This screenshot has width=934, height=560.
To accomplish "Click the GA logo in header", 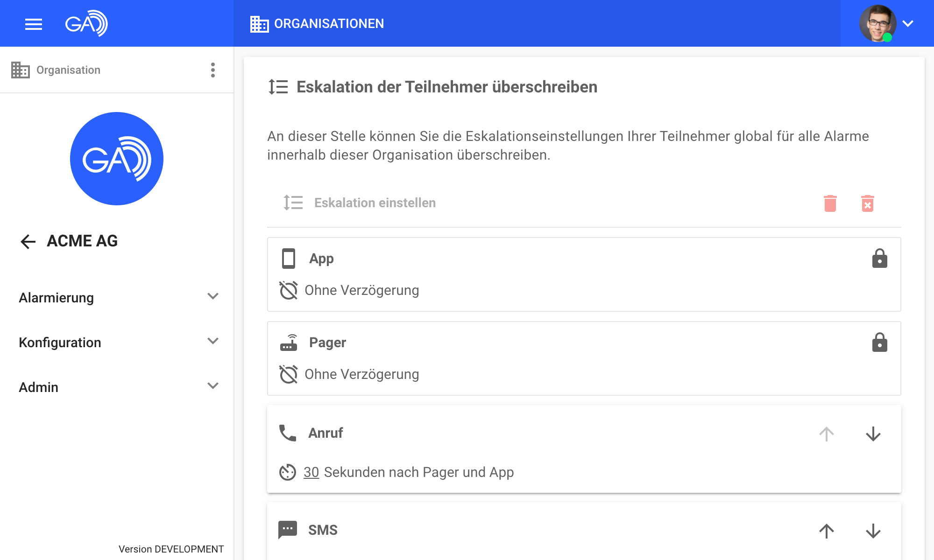I will (x=86, y=23).
